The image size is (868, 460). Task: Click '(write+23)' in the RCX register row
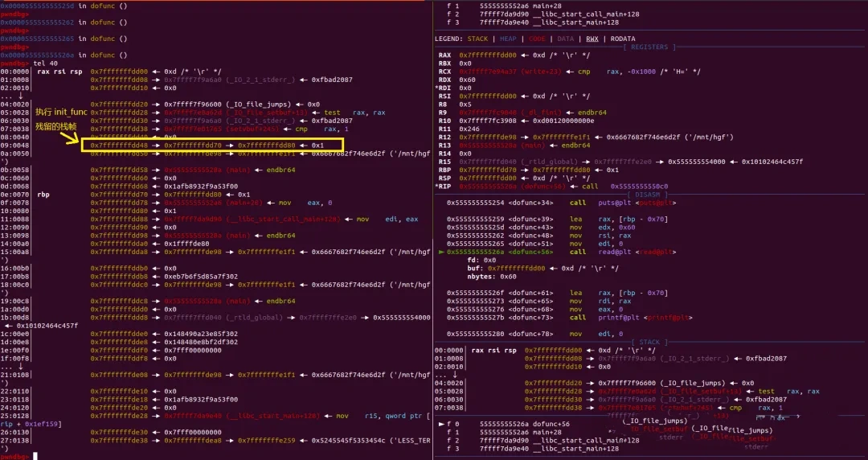coord(541,72)
